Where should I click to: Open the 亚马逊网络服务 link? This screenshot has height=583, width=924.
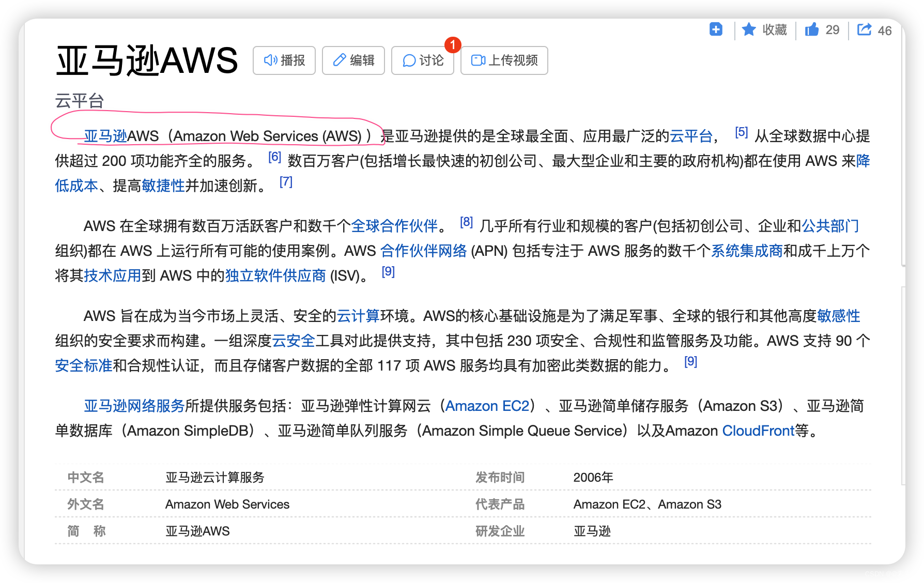pos(134,406)
